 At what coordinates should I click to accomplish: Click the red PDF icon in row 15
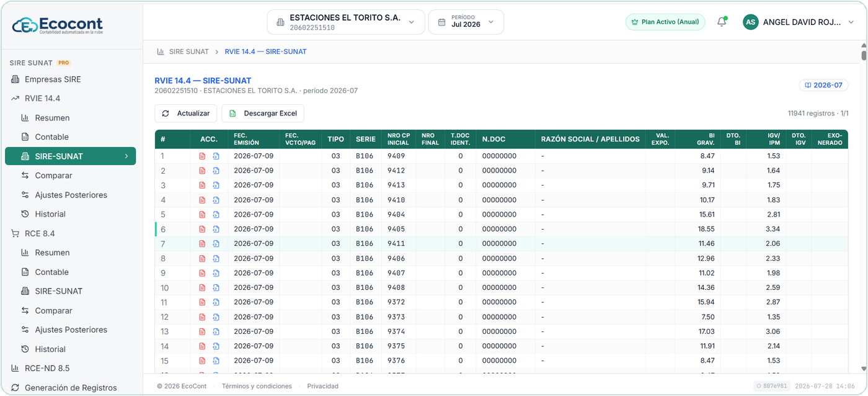click(202, 360)
